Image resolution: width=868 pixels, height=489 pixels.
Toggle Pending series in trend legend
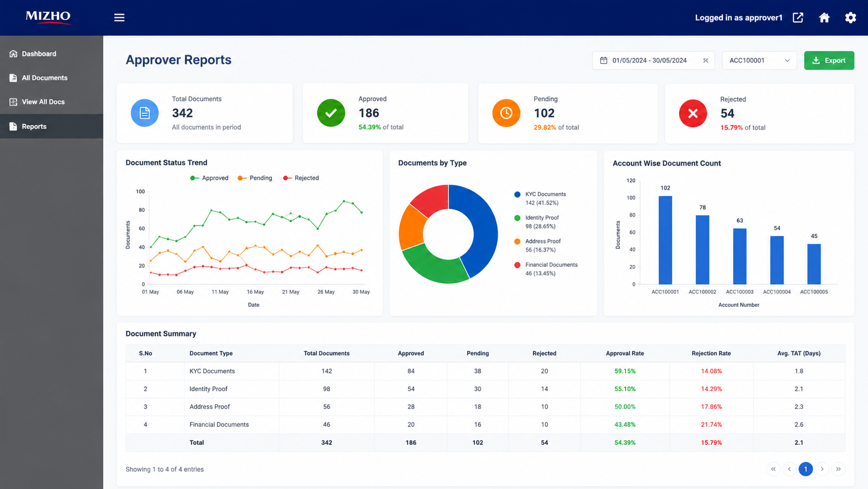(255, 178)
